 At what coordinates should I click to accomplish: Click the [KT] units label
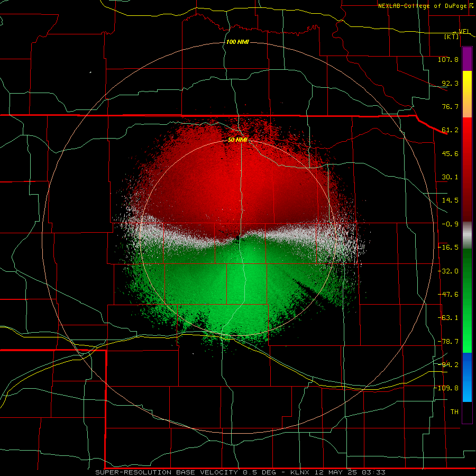point(452,36)
